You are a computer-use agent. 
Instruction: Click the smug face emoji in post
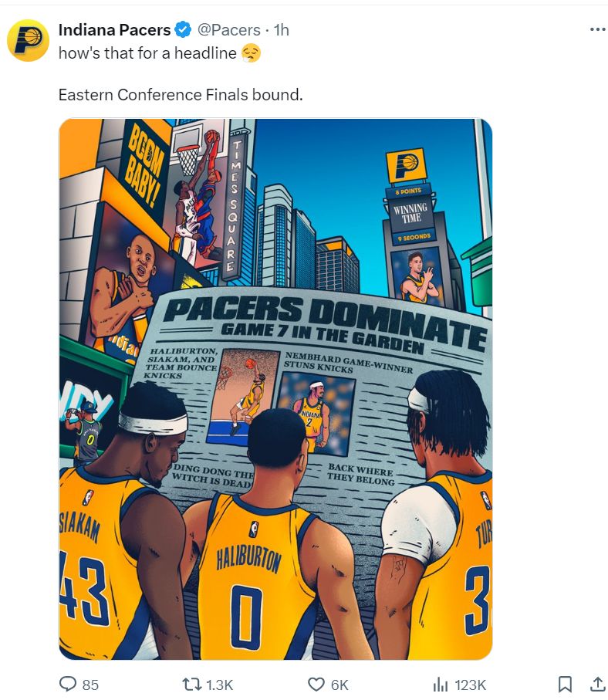tap(251, 53)
